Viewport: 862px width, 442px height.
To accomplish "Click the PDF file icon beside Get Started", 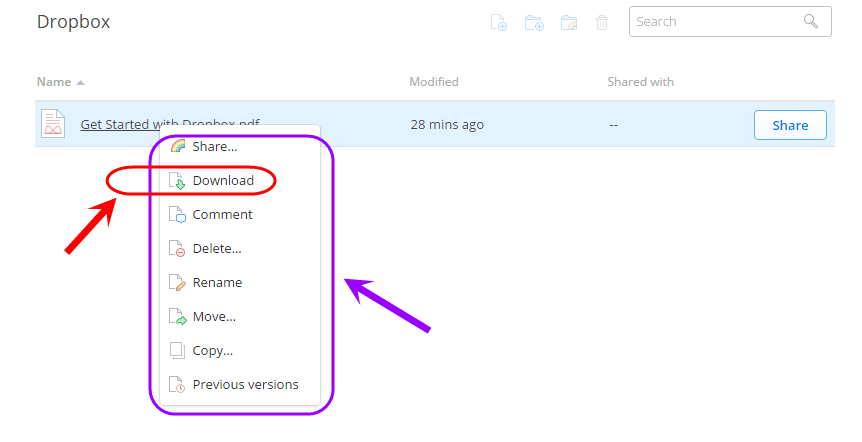I will pyautogui.click(x=53, y=124).
